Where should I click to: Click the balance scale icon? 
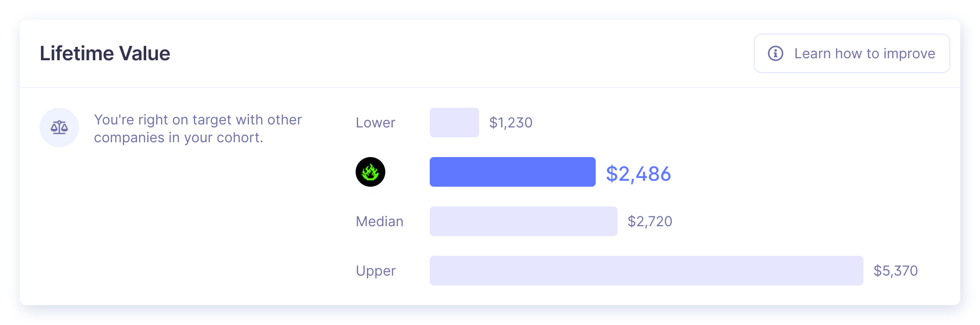click(59, 127)
